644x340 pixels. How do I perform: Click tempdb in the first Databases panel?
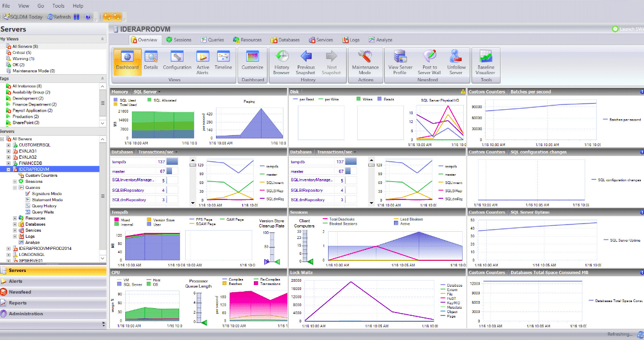(x=119, y=162)
